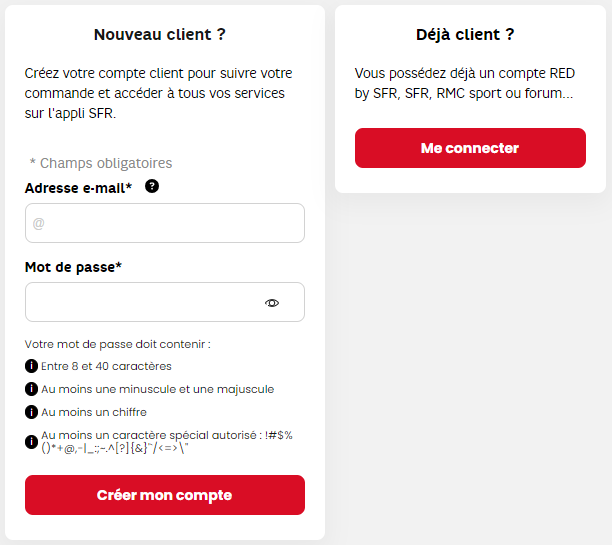Click the @ symbol inside the email field
Image resolution: width=612 pixels, height=545 pixels.
pyautogui.click(x=38, y=224)
